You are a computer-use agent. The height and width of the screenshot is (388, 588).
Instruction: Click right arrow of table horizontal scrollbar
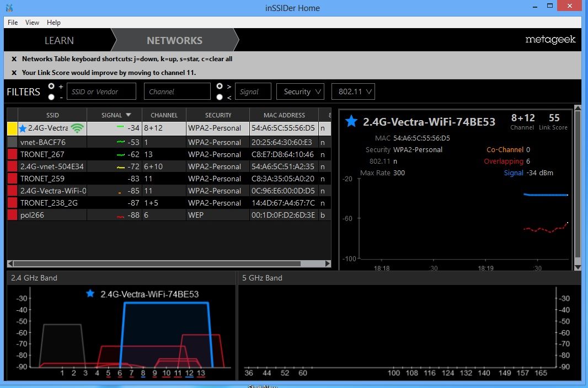pos(328,263)
